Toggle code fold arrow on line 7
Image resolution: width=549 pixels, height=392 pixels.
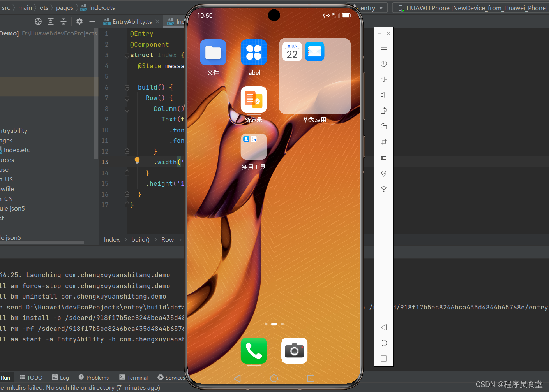point(127,98)
